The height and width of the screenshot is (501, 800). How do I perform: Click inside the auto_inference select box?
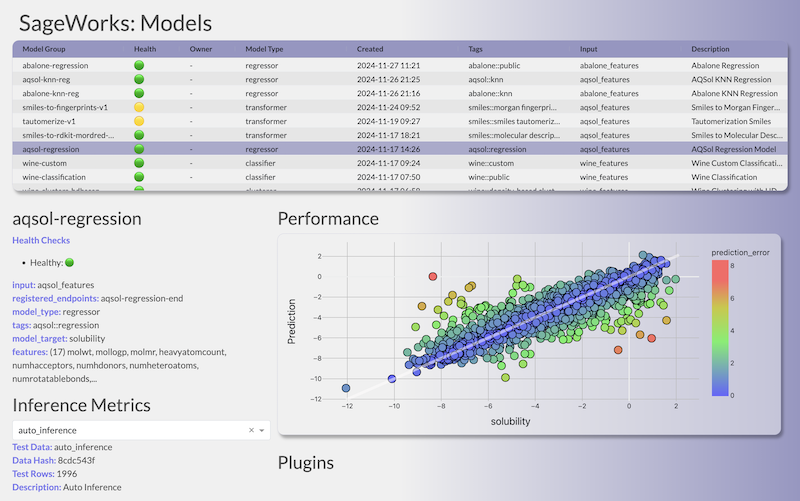(x=141, y=430)
